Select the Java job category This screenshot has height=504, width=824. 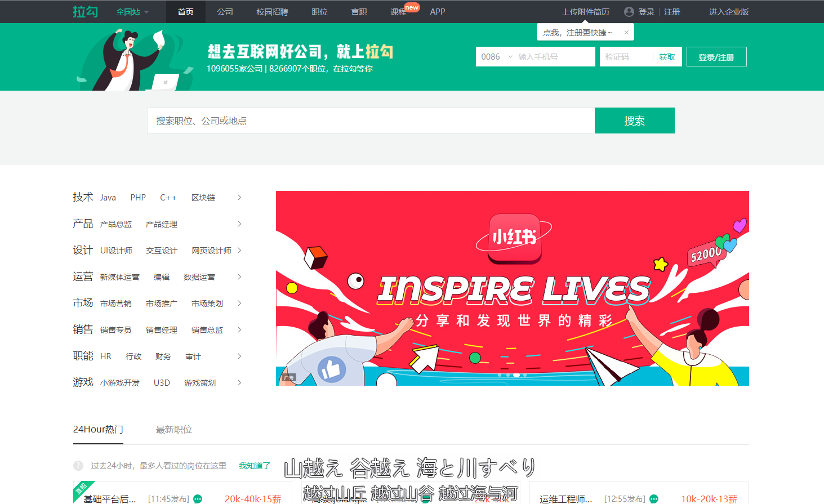coord(108,198)
